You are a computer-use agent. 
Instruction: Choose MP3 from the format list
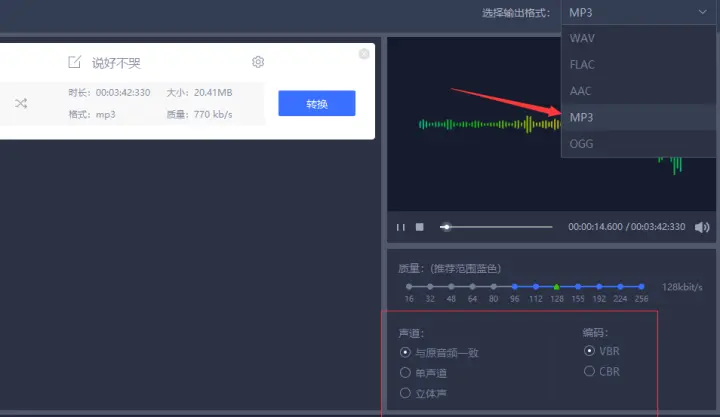point(638,118)
